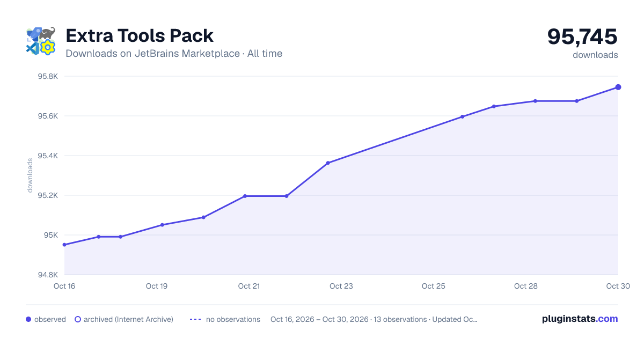The height and width of the screenshot is (338, 644).
Task: Click the Oct 23 x-axis label
Action: pyautogui.click(x=341, y=286)
